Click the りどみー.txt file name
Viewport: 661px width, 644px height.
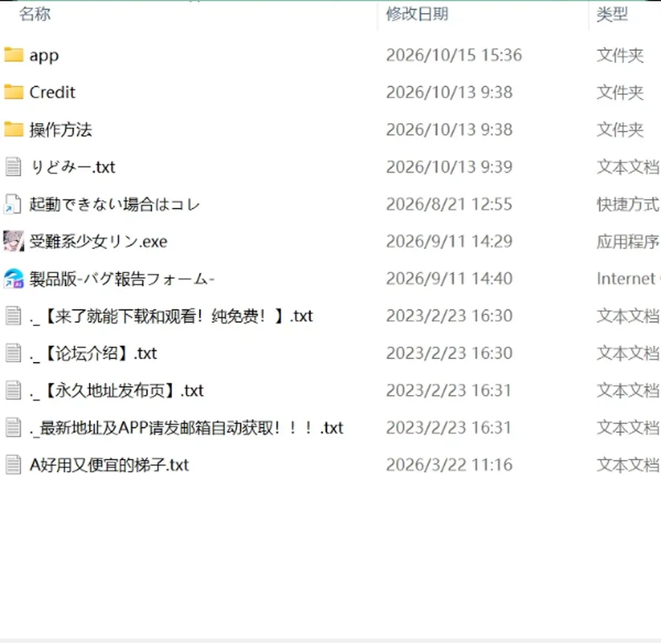click(x=72, y=167)
